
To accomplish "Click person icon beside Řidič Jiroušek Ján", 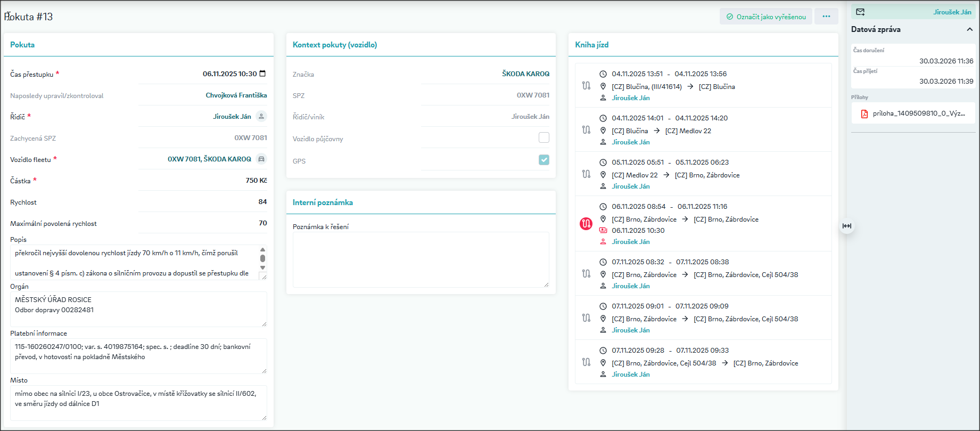I will point(261,116).
